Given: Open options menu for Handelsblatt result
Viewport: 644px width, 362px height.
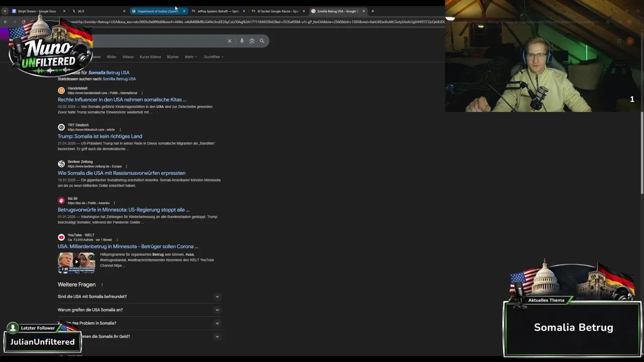Looking at the screenshot, I should [x=142, y=93].
